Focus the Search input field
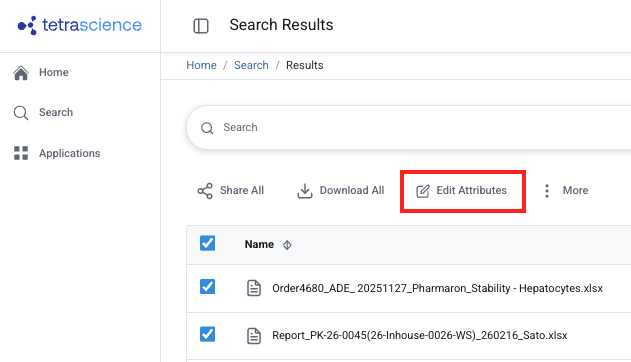Screen dimensions: 631x362 [x=408, y=128]
